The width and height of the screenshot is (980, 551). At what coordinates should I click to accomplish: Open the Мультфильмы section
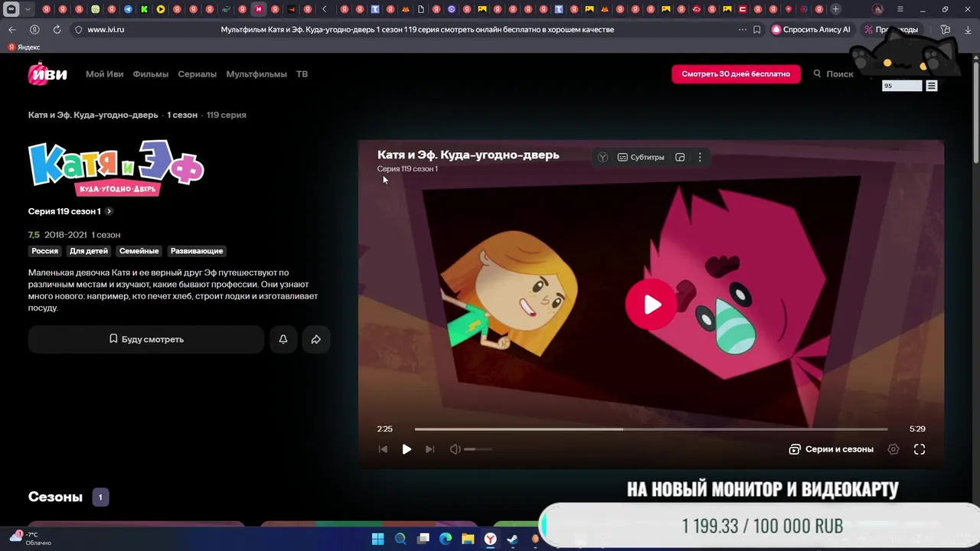[256, 74]
